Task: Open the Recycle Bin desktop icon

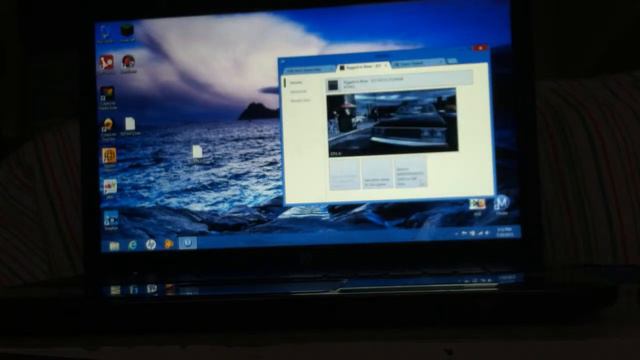Action: [x=105, y=33]
